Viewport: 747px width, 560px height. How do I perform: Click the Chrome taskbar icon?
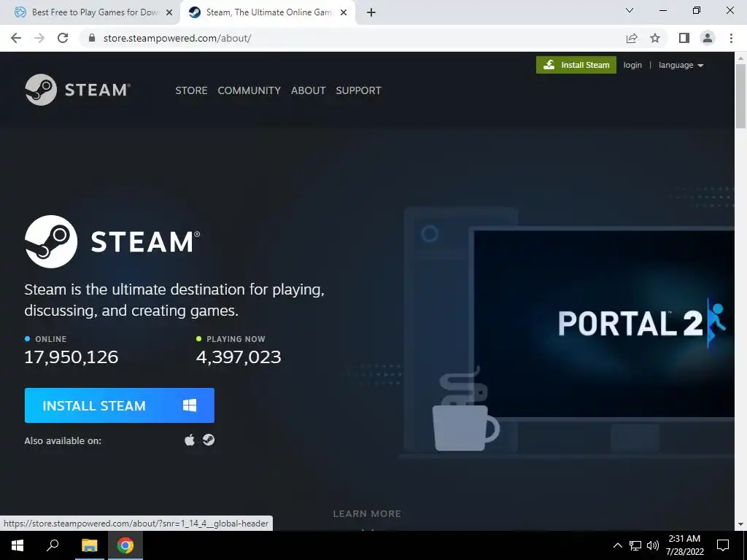(125, 545)
